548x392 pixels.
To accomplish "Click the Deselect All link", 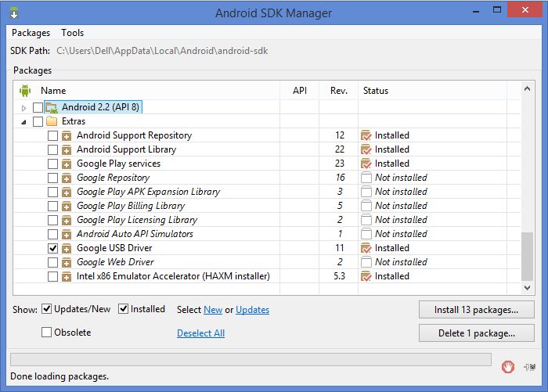I will click(x=200, y=333).
